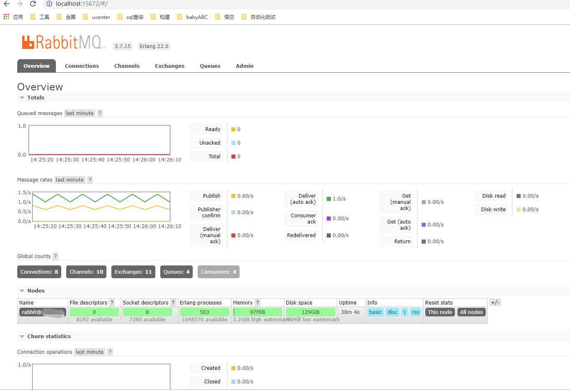The width and height of the screenshot is (570, 392).
Task: Switch to the Queues tab
Action: click(210, 66)
